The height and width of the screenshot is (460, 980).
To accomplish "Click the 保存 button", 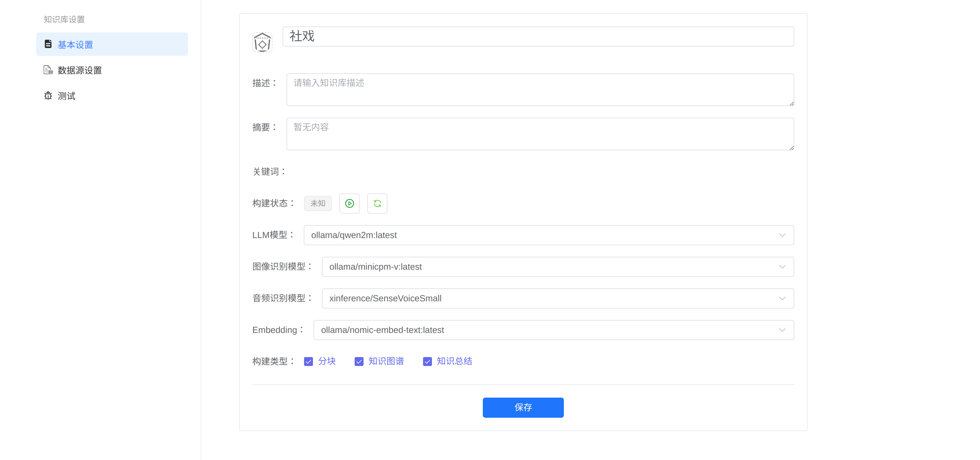I will 523,407.
